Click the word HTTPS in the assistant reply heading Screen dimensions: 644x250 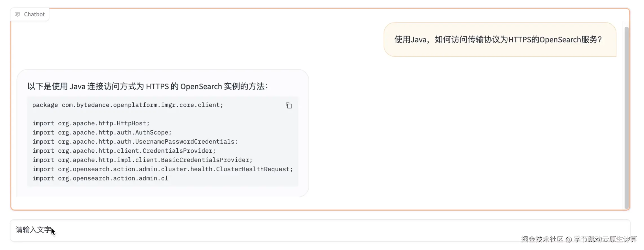pos(157,86)
